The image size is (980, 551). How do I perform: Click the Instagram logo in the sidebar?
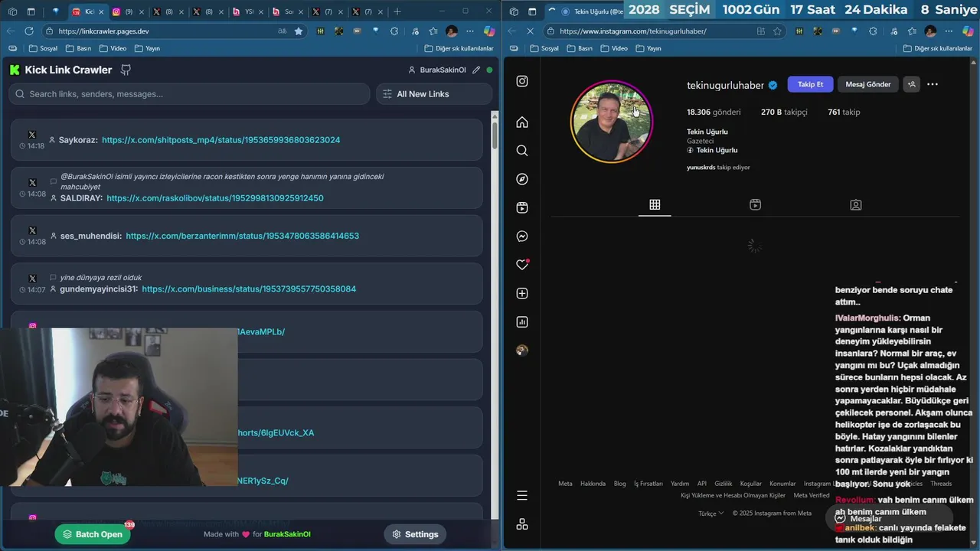point(522,81)
